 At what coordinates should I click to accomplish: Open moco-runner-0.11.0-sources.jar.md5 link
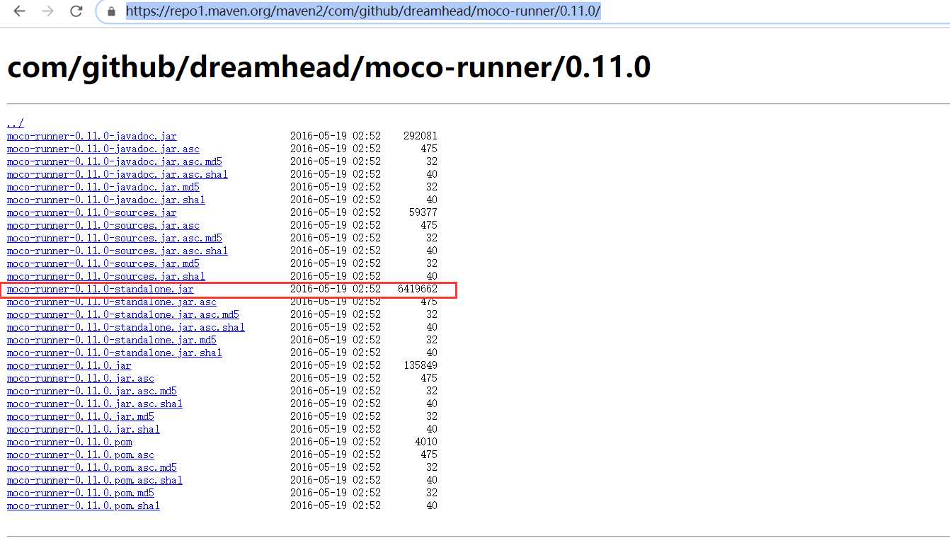103,263
